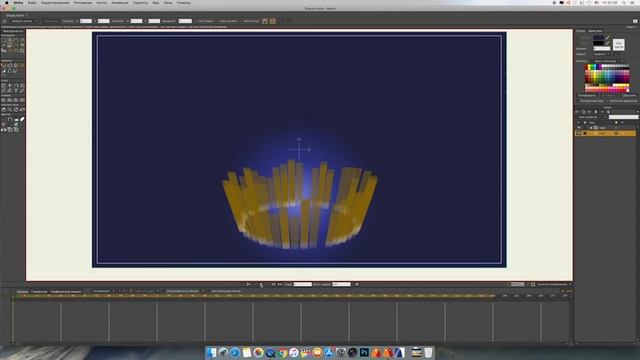This screenshot has height=360, width=640.
Task: Select the second Fill group tool
Action: (x=10, y=65)
